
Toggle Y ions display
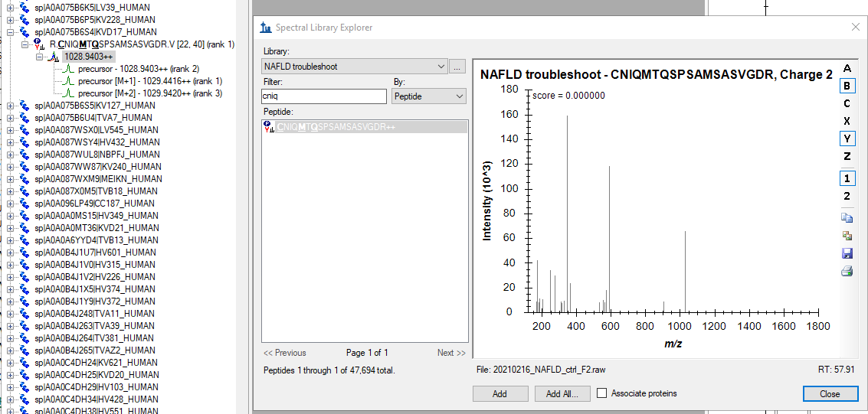[x=847, y=139]
